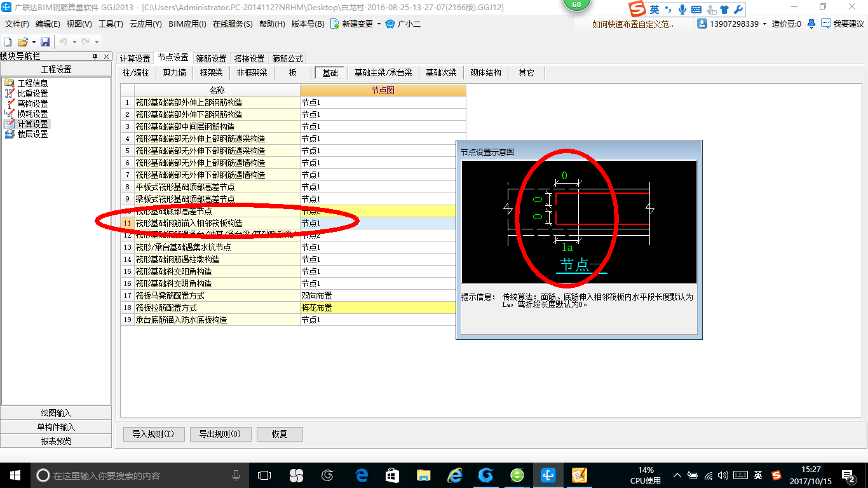Select 楼层设置 in the navigation tree
Image resolution: width=868 pixels, height=488 pixels.
tap(32, 134)
